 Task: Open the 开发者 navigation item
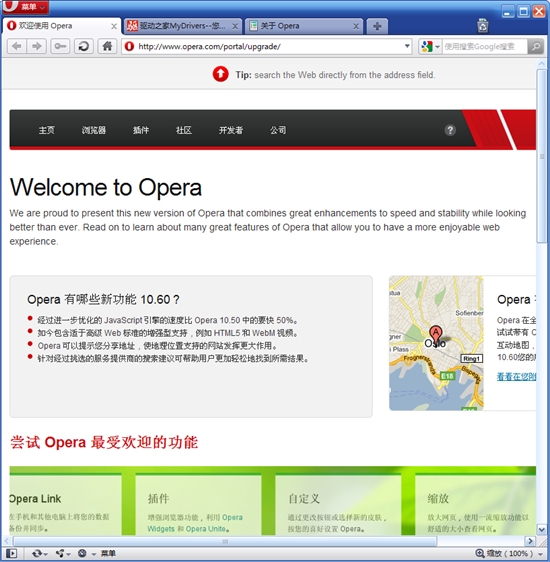[231, 130]
